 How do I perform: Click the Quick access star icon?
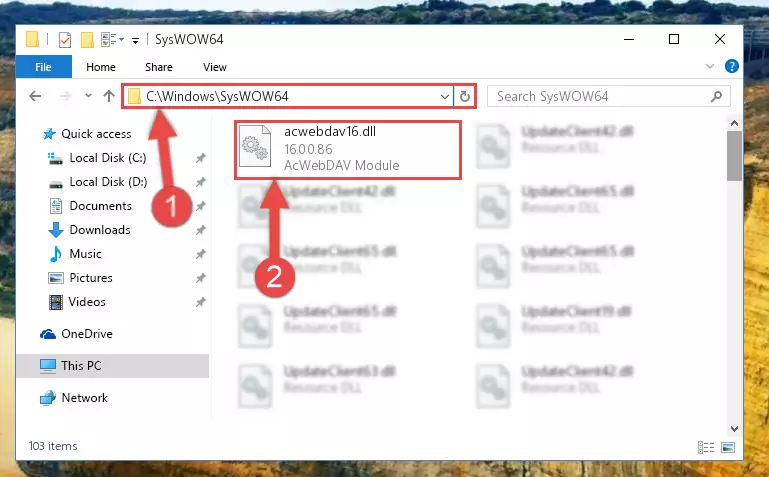49,134
